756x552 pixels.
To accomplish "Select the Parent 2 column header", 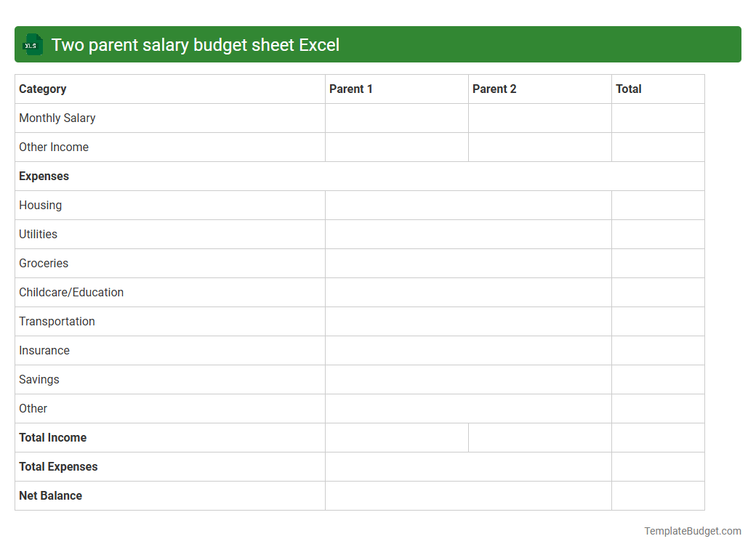I will click(494, 89).
